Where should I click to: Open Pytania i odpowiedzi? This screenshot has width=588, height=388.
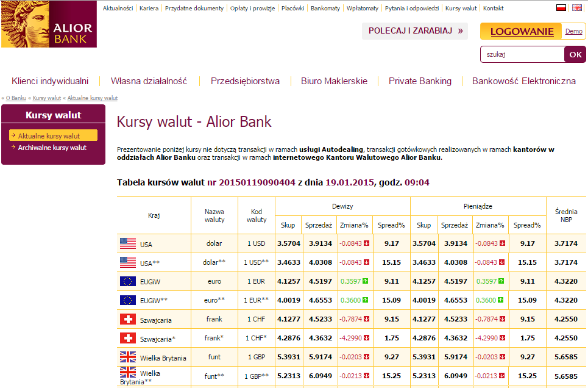pyautogui.click(x=412, y=9)
